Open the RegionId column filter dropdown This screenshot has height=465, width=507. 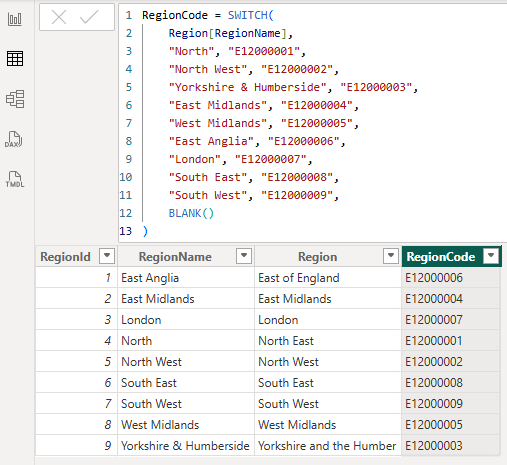[x=107, y=256]
